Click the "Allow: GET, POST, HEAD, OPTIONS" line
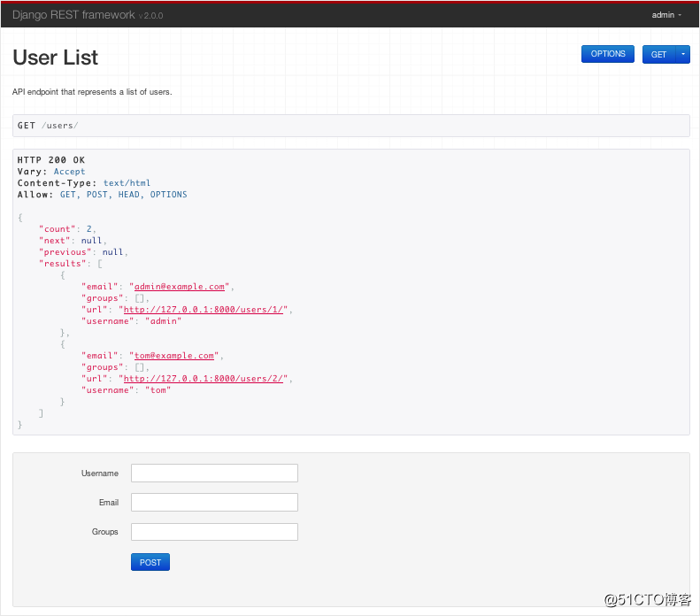This screenshot has height=616, width=700. point(103,195)
